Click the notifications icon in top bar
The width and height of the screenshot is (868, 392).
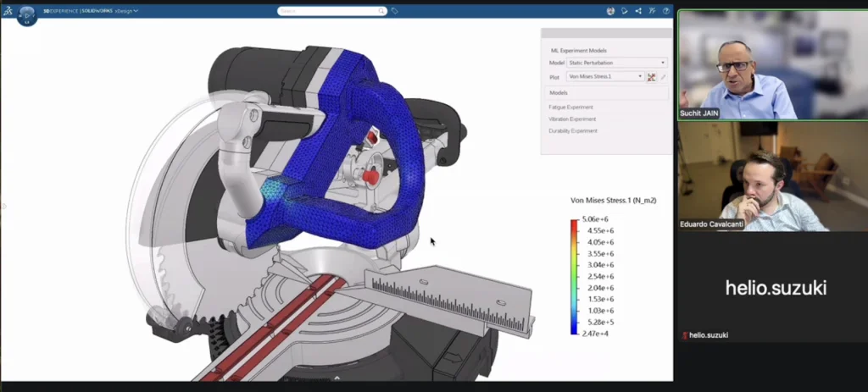pyautogui.click(x=625, y=11)
